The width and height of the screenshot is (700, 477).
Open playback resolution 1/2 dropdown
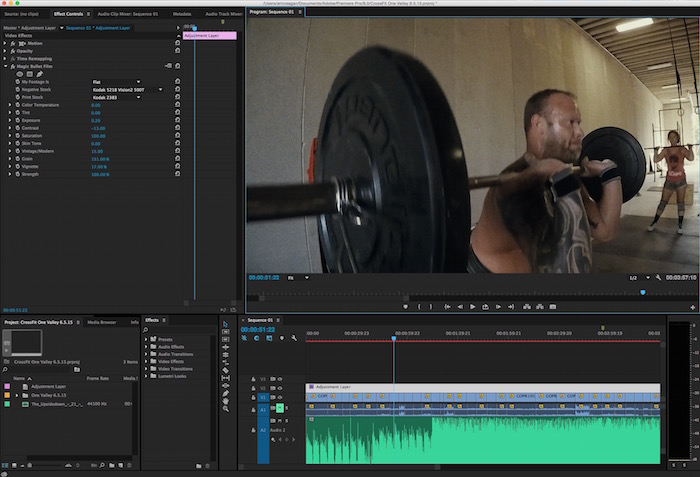coord(639,278)
